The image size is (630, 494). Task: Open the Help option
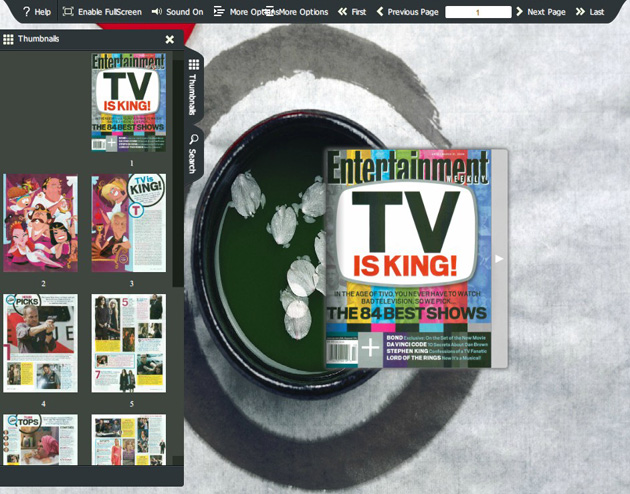[x=37, y=12]
